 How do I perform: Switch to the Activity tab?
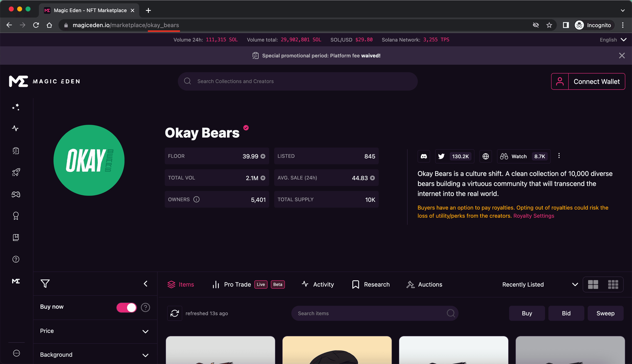(318, 284)
